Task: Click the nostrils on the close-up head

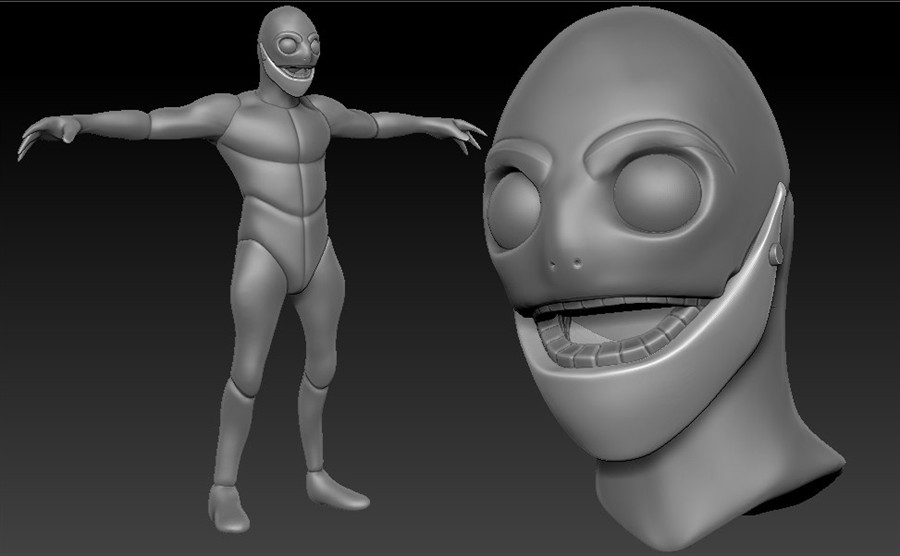Action: point(568,265)
